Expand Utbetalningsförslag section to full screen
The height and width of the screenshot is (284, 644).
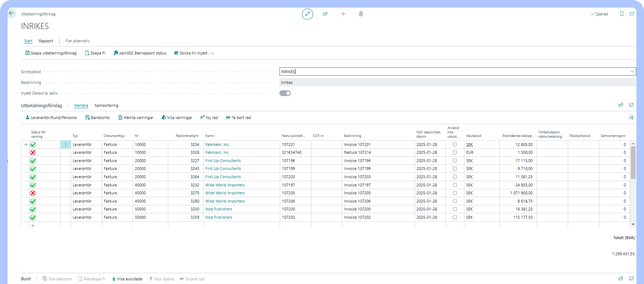[631, 105]
